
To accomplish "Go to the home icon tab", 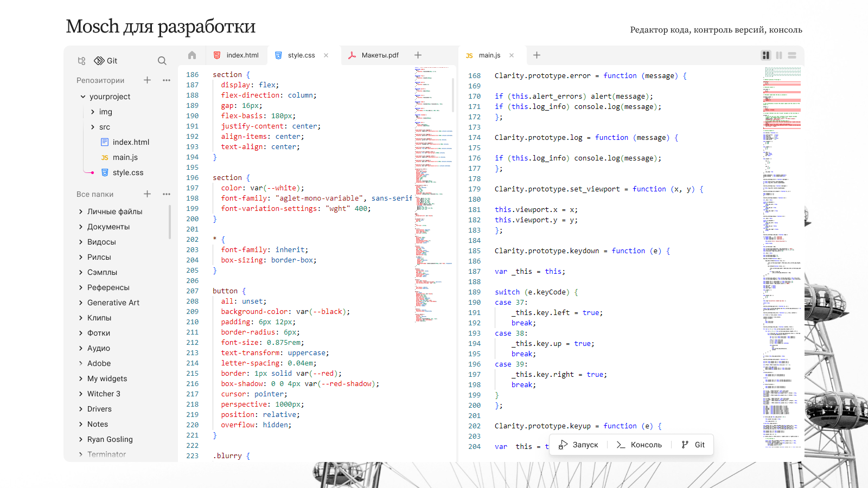I will (x=192, y=55).
